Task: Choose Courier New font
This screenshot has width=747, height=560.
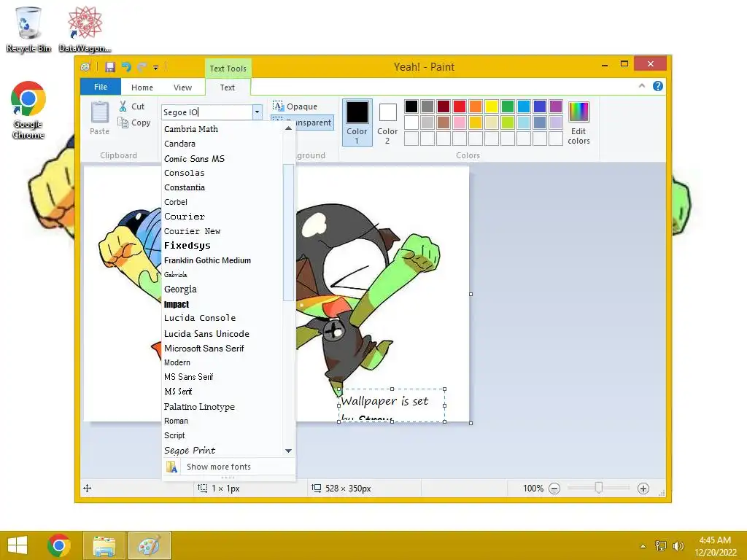Action: tap(222, 231)
